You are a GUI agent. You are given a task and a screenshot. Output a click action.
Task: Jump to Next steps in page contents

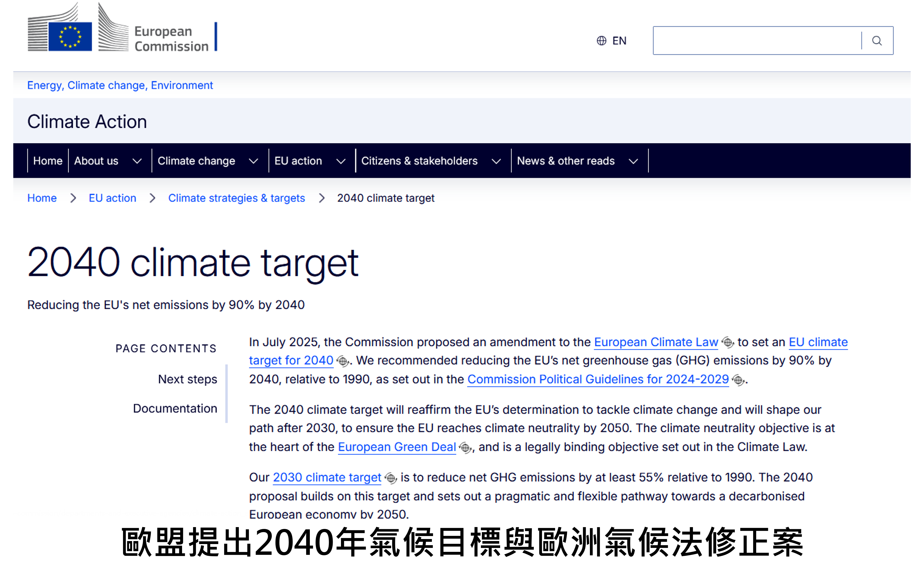(x=187, y=379)
